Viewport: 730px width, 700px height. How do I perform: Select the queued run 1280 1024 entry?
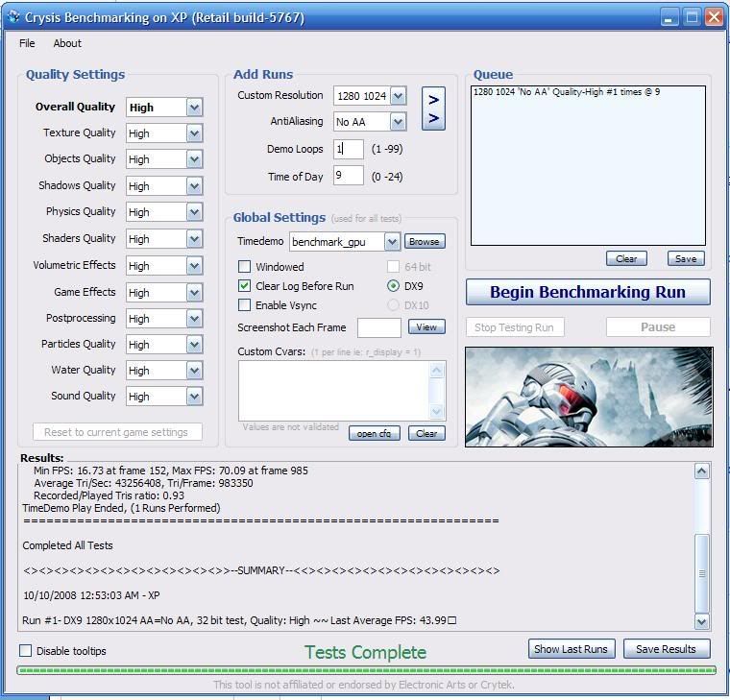567,92
